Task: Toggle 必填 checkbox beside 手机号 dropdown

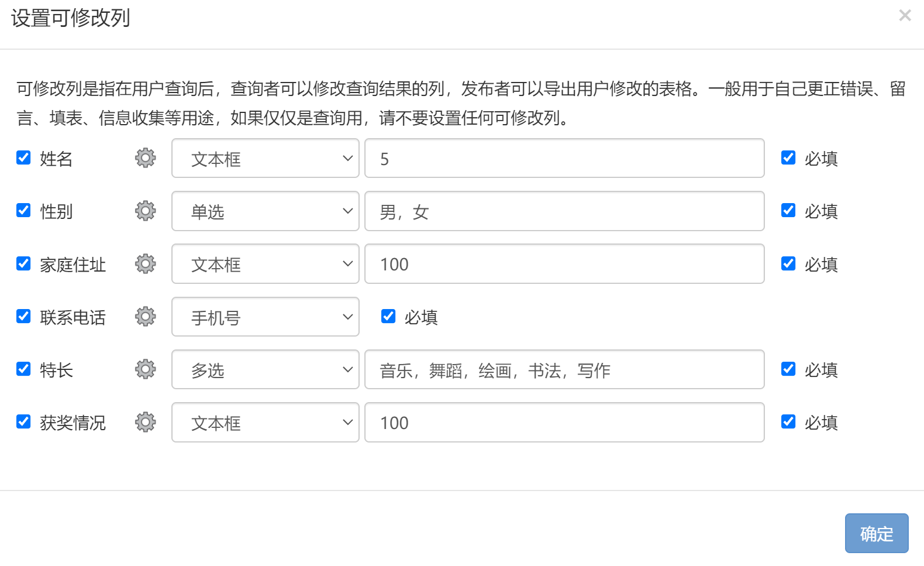Action: [x=388, y=316]
